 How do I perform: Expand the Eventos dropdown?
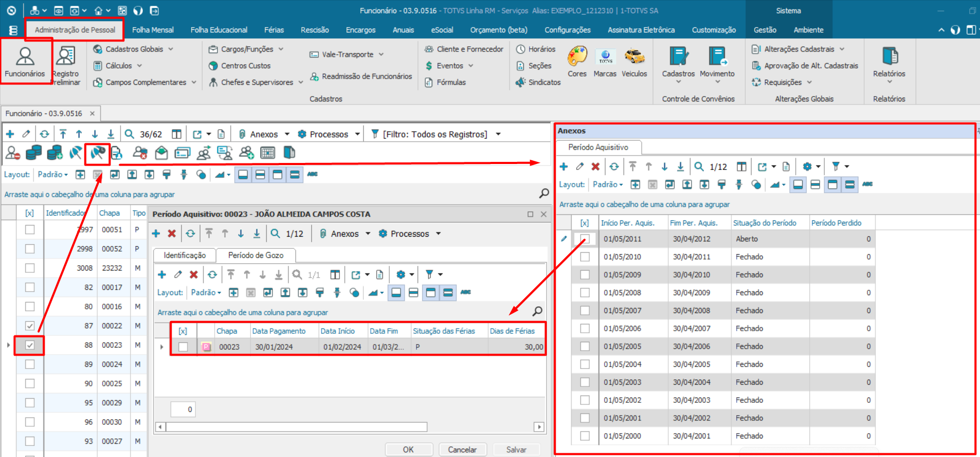(471, 66)
